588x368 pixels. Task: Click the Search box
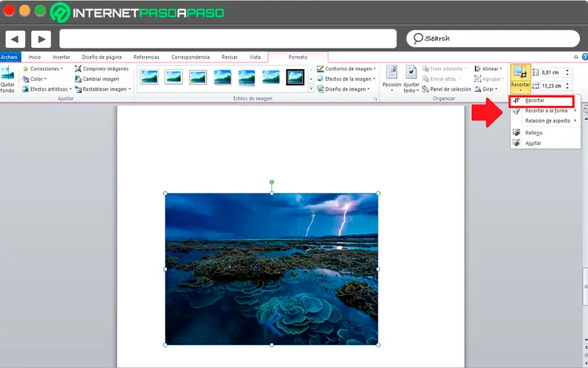click(493, 38)
